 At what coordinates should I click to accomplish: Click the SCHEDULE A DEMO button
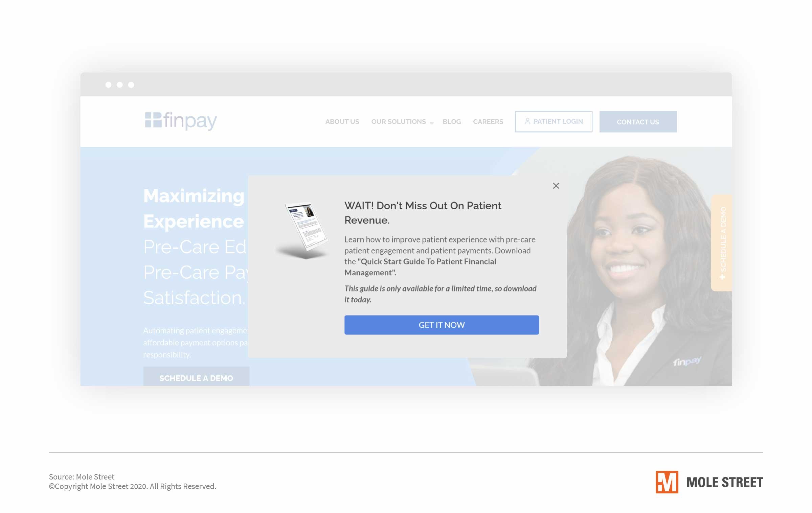point(196,378)
